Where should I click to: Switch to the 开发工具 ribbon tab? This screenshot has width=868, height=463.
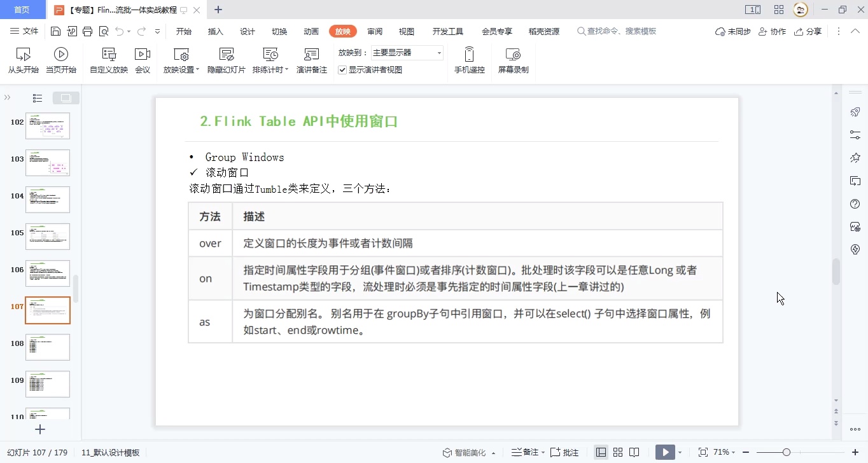447,31
